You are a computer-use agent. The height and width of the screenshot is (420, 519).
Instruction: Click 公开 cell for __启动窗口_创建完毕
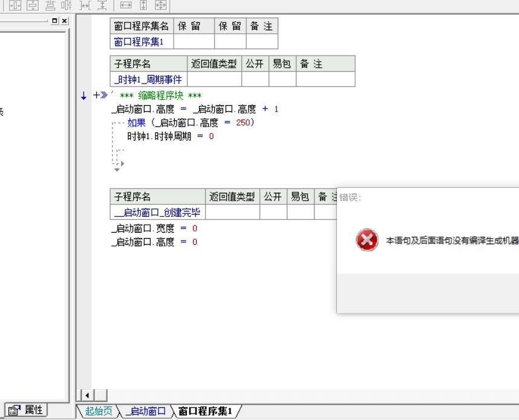[273, 212]
